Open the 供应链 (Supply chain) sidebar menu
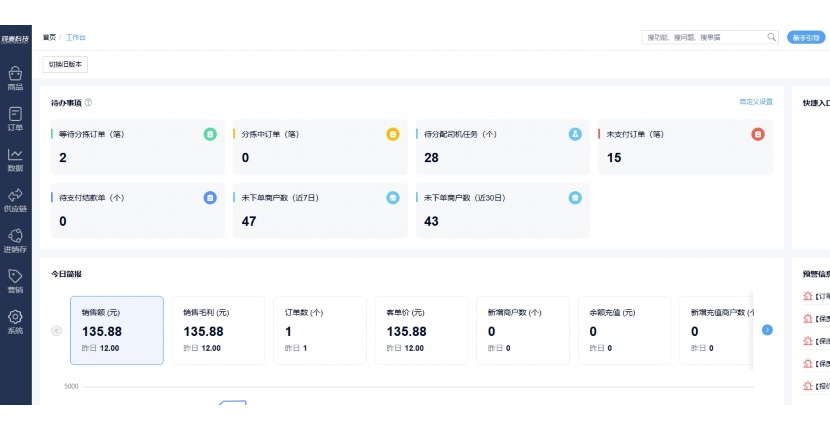 point(15,200)
